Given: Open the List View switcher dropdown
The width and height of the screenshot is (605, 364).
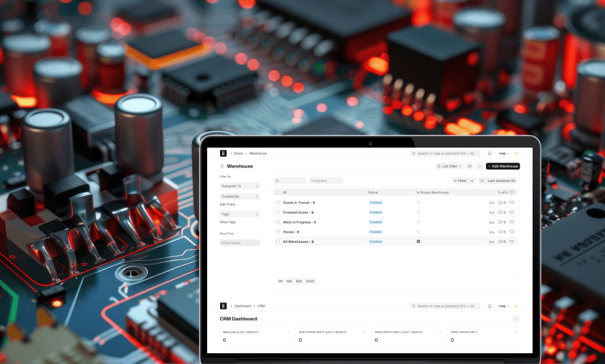Looking at the screenshot, I should tap(449, 166).
